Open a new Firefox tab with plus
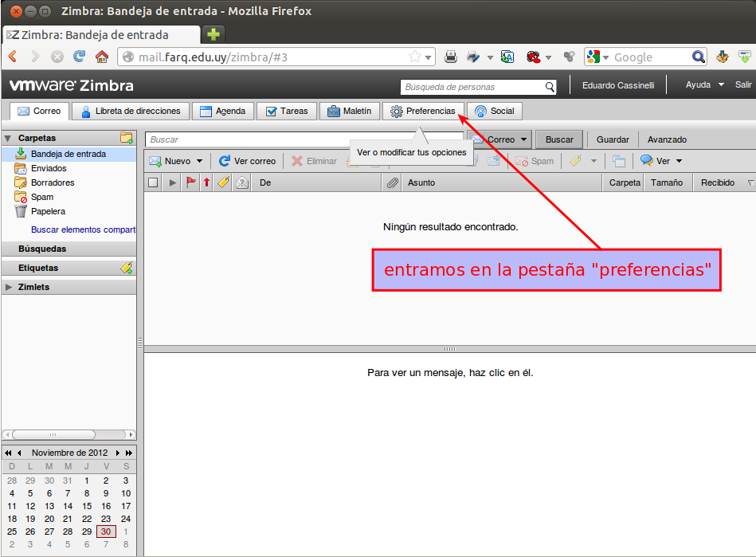Screen dimensions: 756x557 [213, 34]
